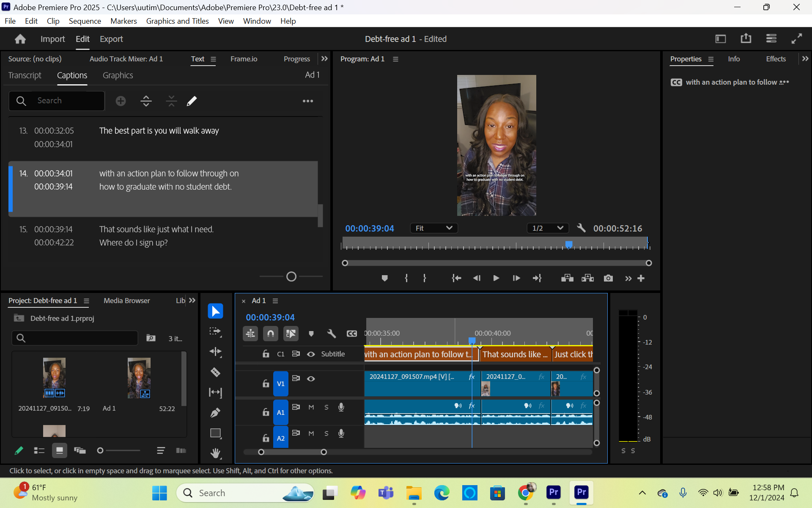
Task: Click the Add new caption button
Action: tap(121, 101)
